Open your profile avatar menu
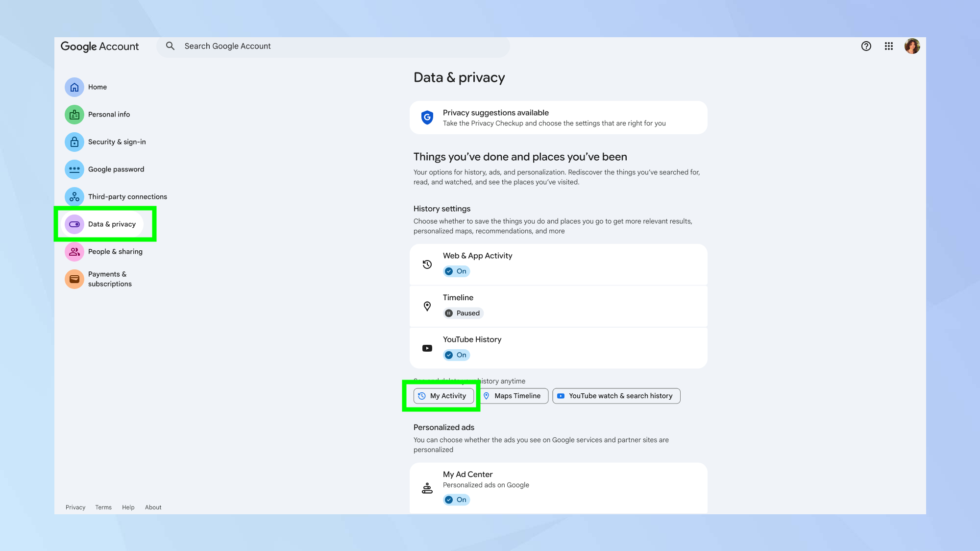 click(912, 46)
